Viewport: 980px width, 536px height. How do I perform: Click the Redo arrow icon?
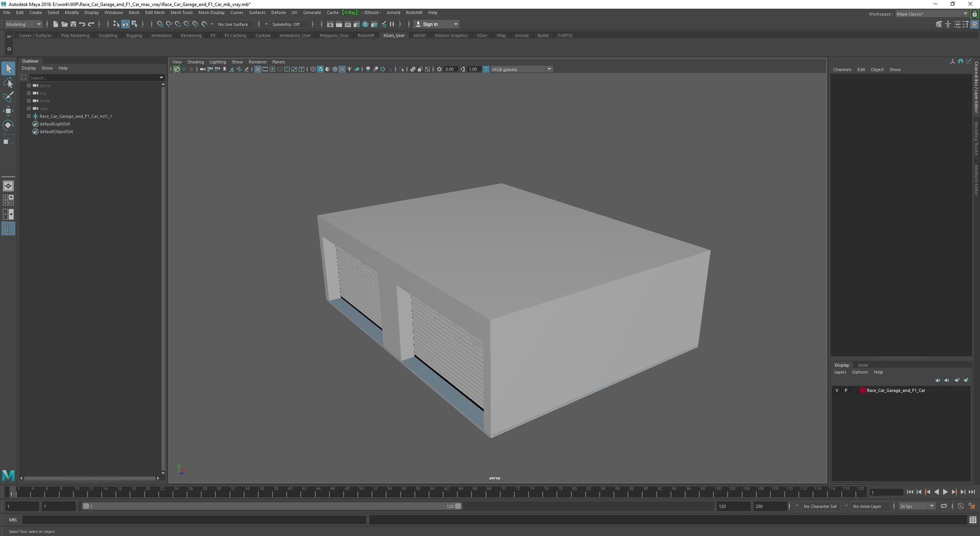91,24
